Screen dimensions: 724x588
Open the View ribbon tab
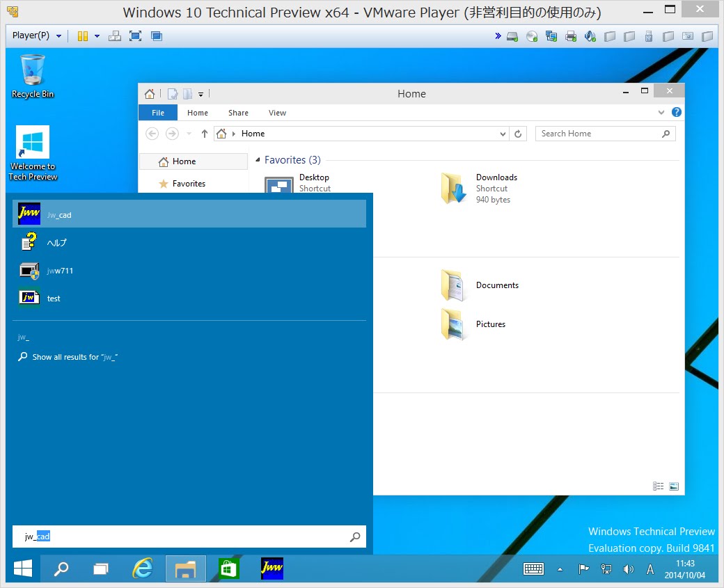[x=278, y=113]
